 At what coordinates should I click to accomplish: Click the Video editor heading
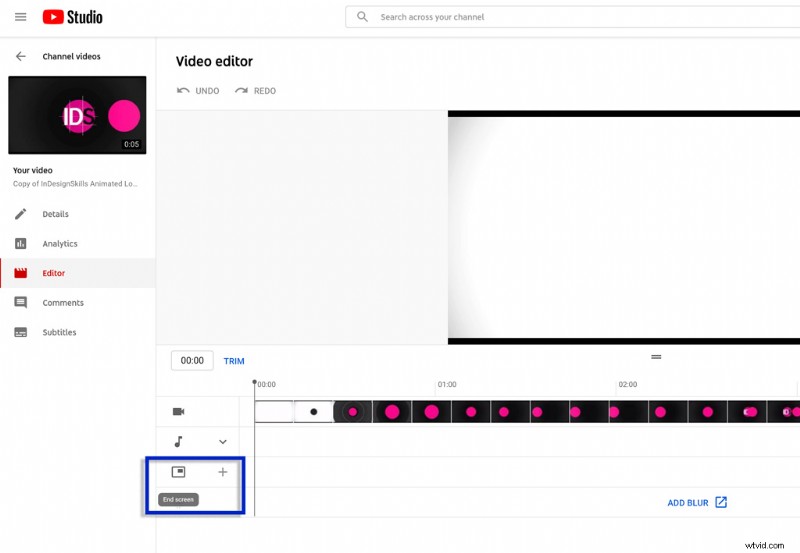click(x=214, y=61)
